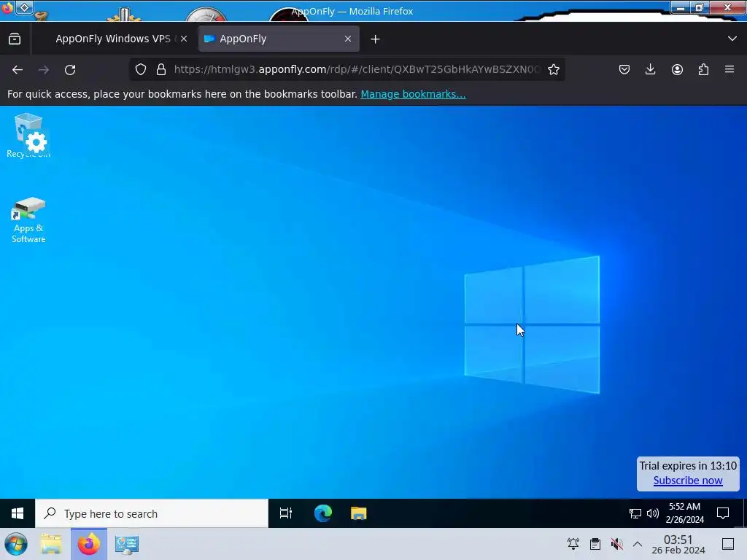747x560 pixels.
Task: Open the host control panel taskbar icon
Action: coord(127,544)
